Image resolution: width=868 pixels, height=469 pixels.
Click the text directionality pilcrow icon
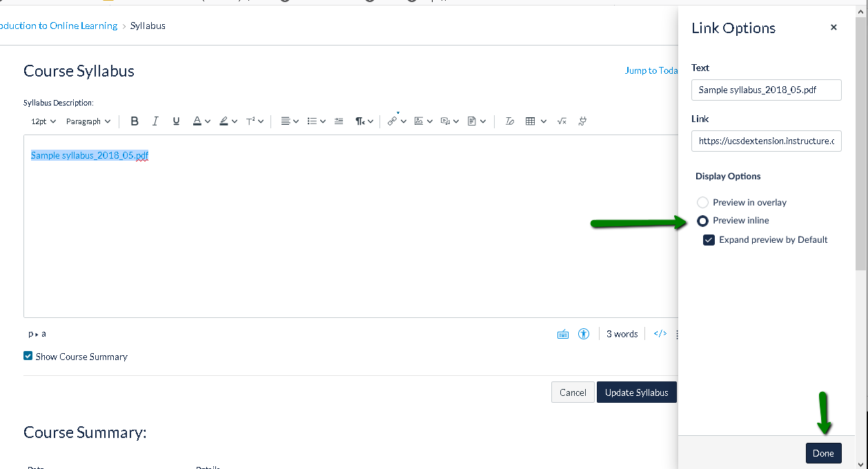360,121
